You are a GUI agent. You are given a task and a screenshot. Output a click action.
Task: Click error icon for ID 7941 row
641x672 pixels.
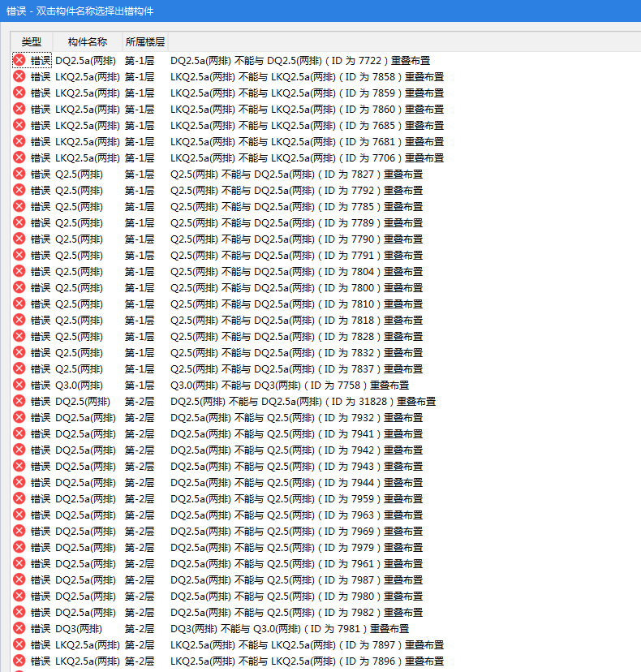coord(19,433)
